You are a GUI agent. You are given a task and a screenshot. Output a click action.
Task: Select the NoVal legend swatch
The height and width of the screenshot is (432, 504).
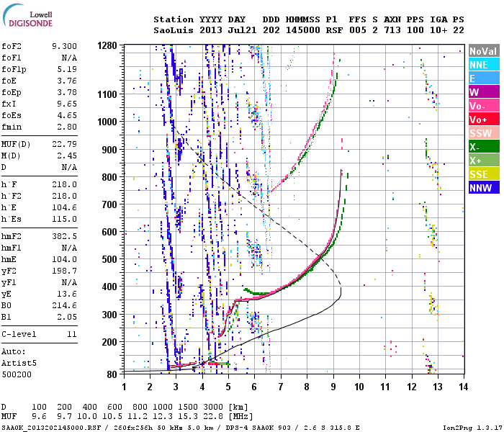coord(484,51)
